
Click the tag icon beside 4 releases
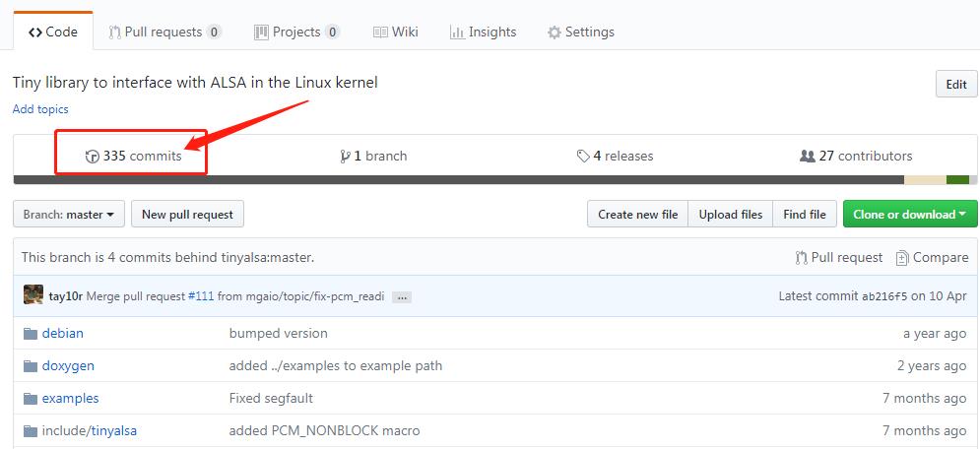pyautogui.click(x=583, y=156)
